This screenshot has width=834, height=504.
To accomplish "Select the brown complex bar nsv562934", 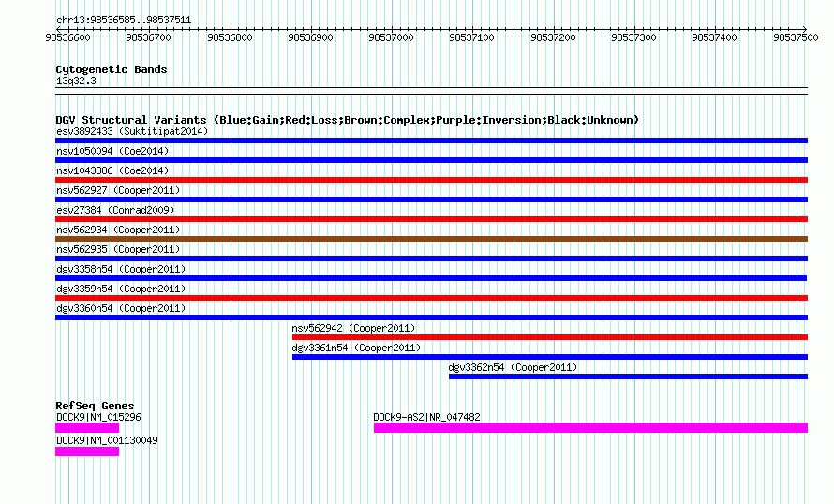I will (431, 239).
